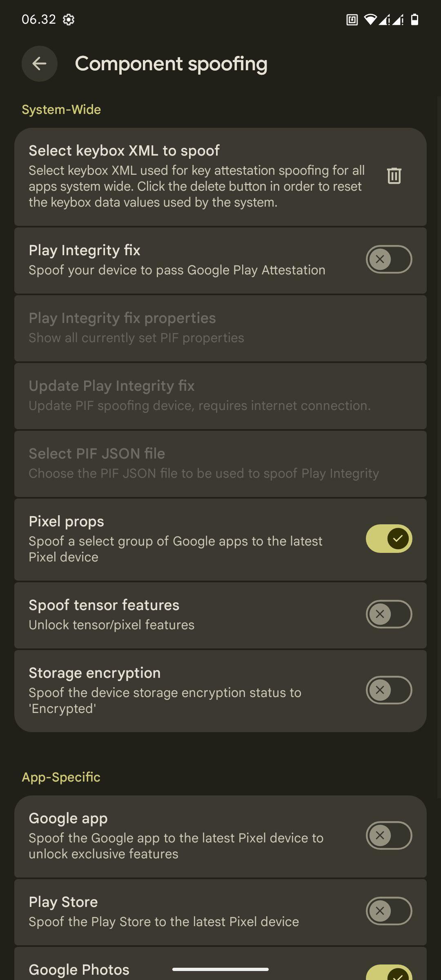441x980 pixels.
Task: Tap the battery status icon
Action: [414, 20]
